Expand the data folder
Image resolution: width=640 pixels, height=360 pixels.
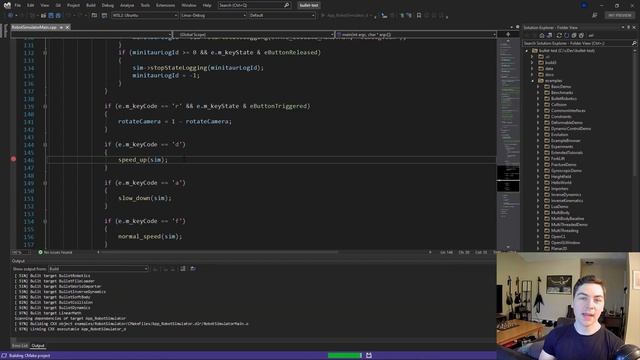point(532,69)
